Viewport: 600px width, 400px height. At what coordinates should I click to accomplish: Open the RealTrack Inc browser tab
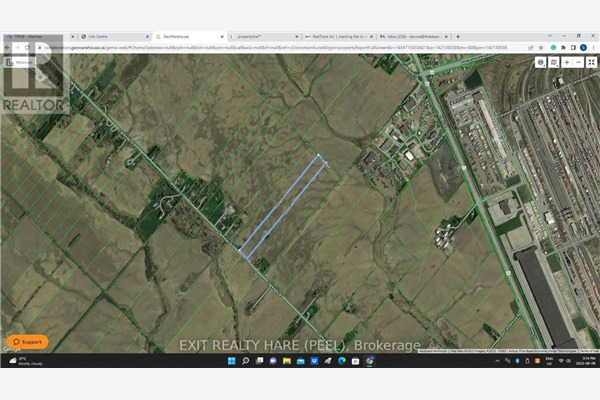point(339,37)
